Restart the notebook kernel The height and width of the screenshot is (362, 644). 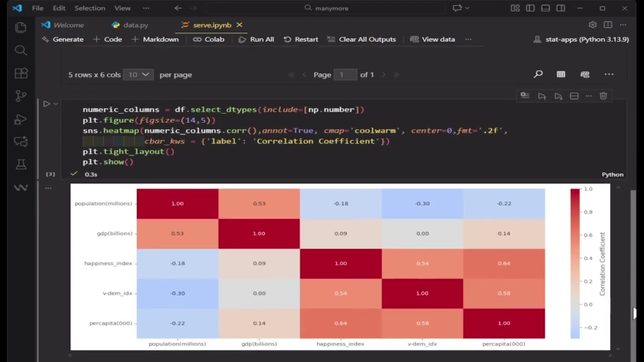coord(301,39)
